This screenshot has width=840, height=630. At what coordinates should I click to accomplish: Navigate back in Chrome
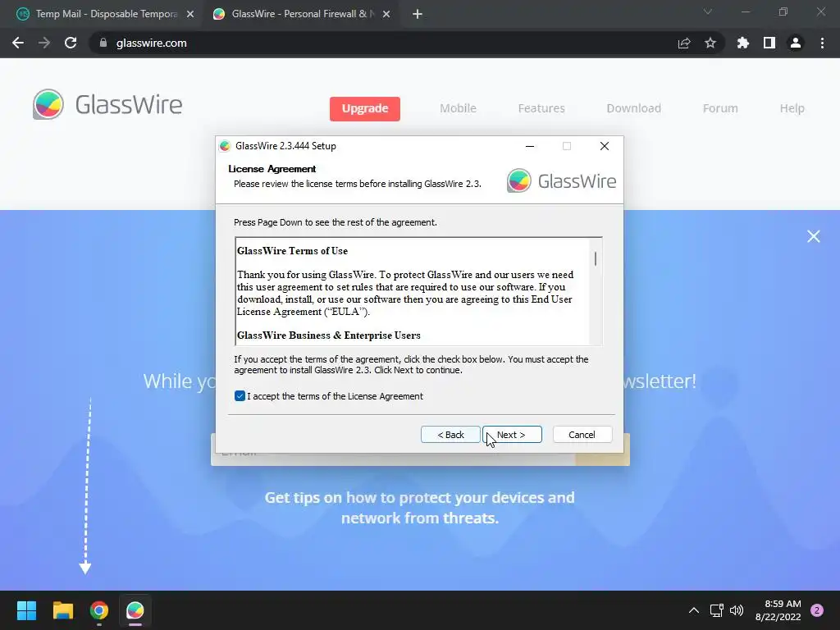(x=18, y=43)
